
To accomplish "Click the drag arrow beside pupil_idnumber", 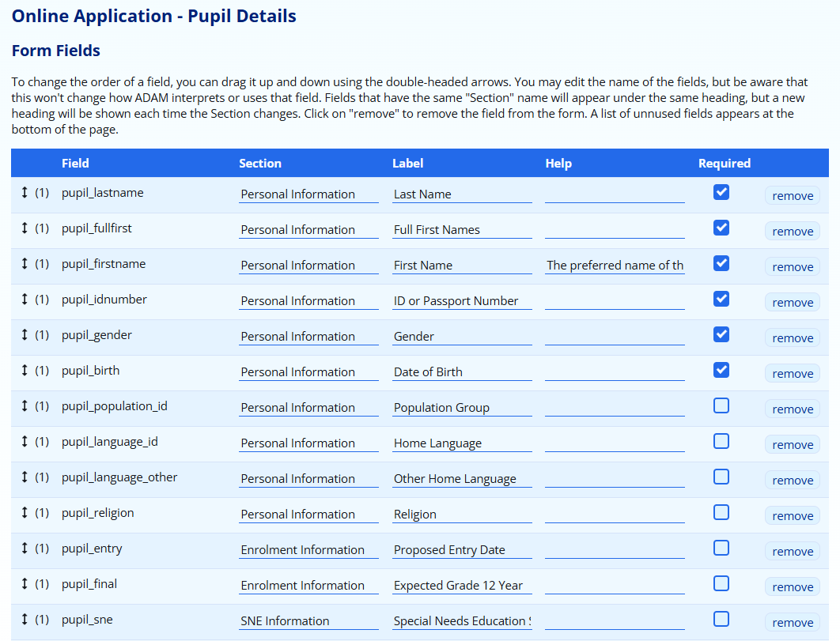I will (25, 299).
